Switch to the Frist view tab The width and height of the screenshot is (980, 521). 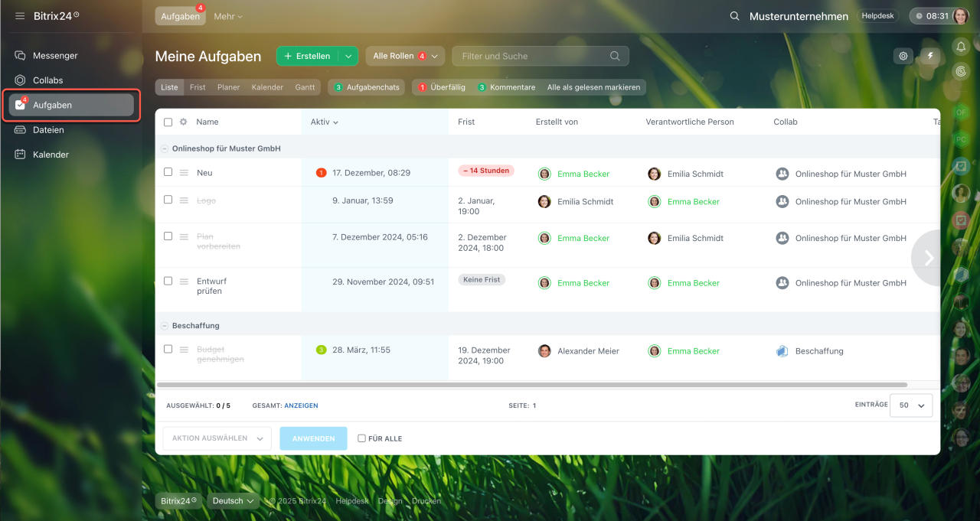pyautogui.click(x=198, y=87)
